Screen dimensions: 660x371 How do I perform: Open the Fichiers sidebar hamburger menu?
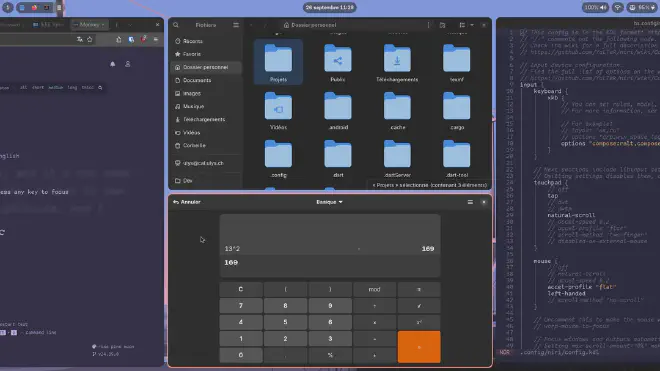[236, 25]
